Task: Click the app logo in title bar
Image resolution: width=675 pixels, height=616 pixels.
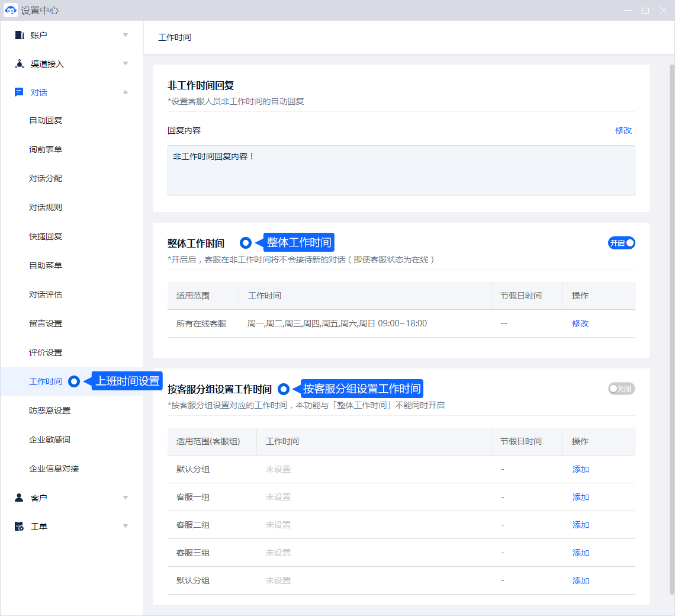Action: (11, 11)
